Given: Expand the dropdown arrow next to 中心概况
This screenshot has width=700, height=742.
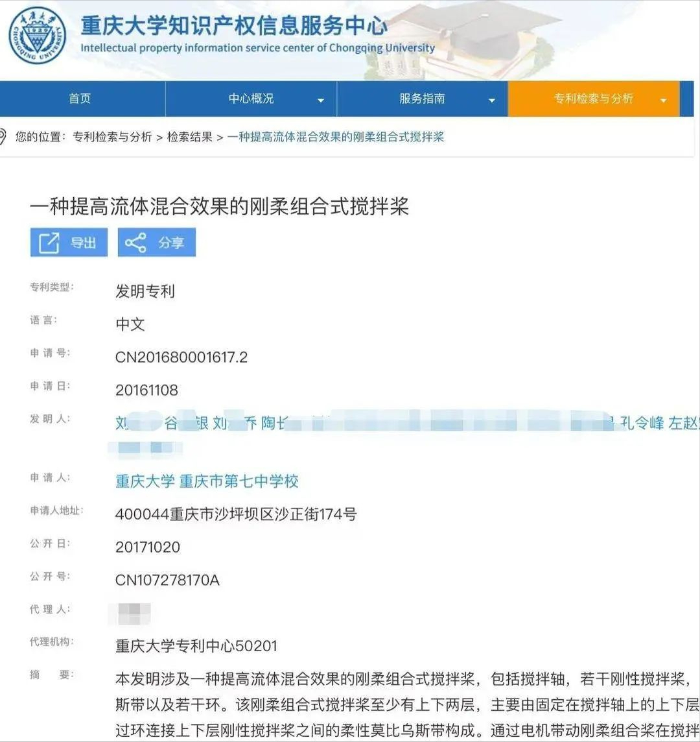Looking at the screenshot, I should [321, 101].
